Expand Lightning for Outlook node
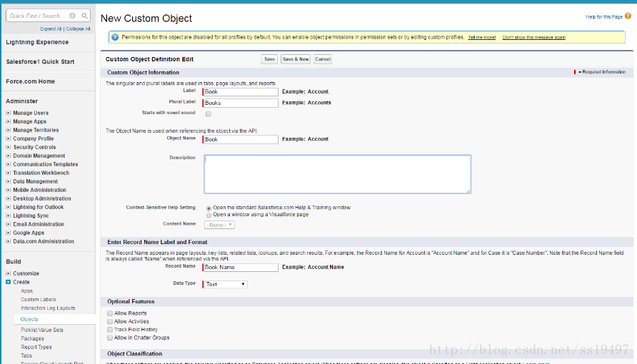Image resolution: width=637 pixels, height=364 pixels. pos(8,207)
